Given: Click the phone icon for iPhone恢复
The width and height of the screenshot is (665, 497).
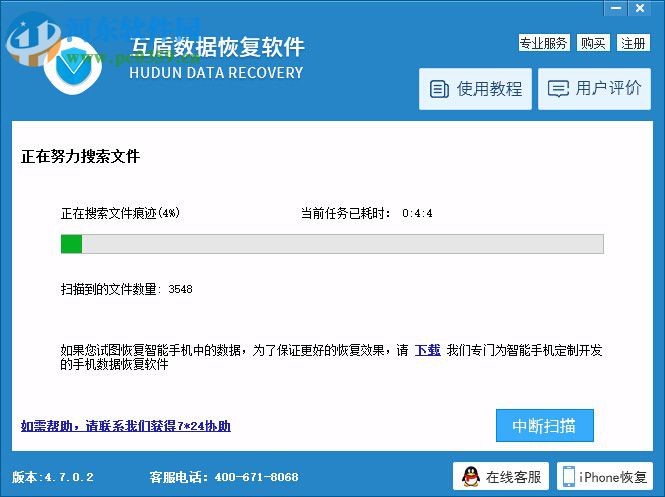Looking at the screenshot, I should 568,477.
